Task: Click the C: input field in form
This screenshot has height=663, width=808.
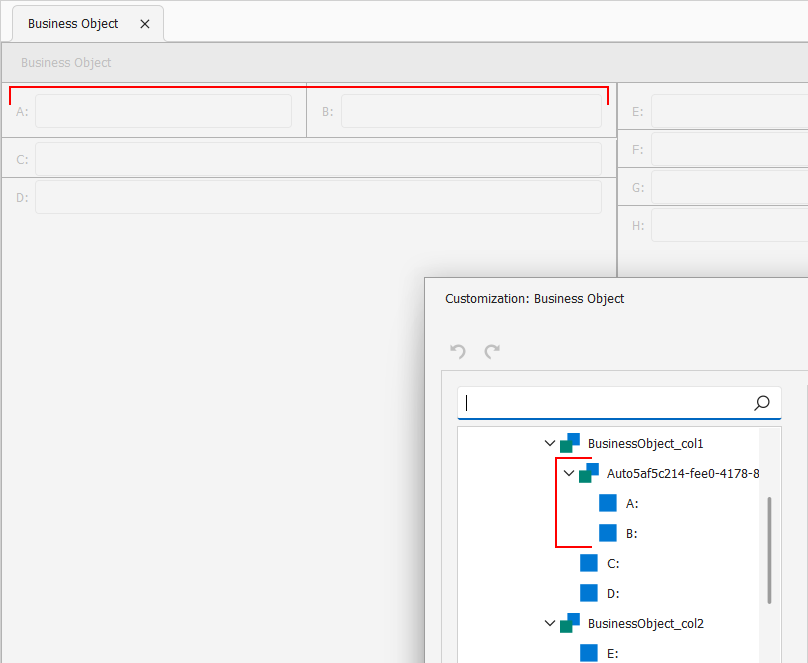Action: tap(318, 159)
